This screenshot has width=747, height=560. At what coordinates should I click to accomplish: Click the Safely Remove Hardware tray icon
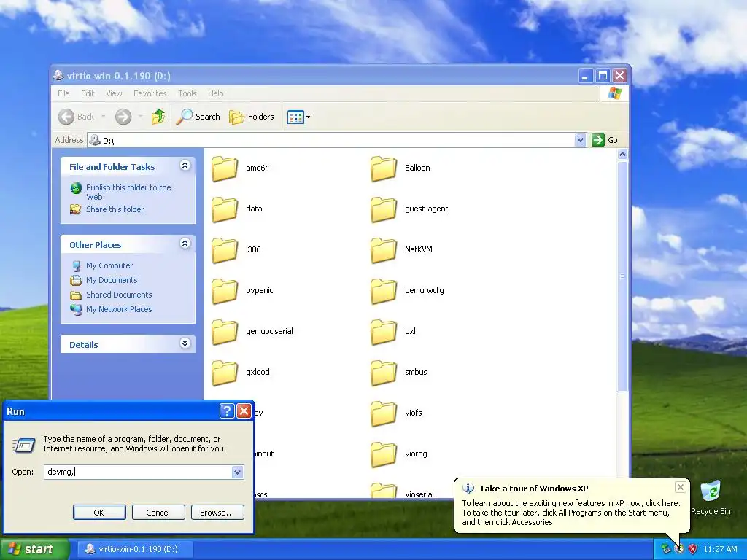(x=665, y=549)
